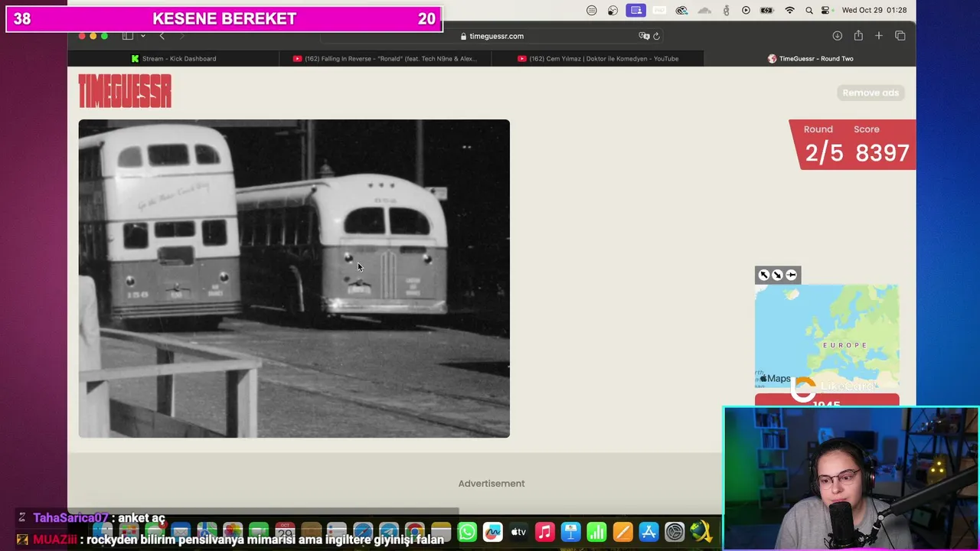The image size is (980, 551).
Task: Open WhatsApp from the Dock
Action: click(467, 532)
